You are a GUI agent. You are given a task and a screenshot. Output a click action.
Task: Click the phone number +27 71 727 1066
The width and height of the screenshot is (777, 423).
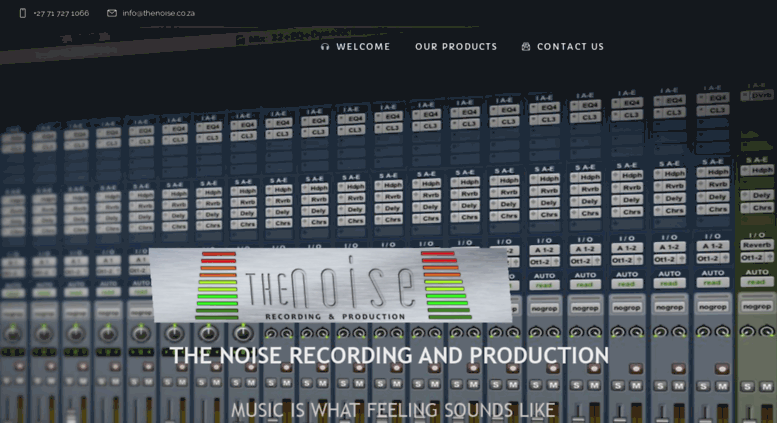coord(61,13)
